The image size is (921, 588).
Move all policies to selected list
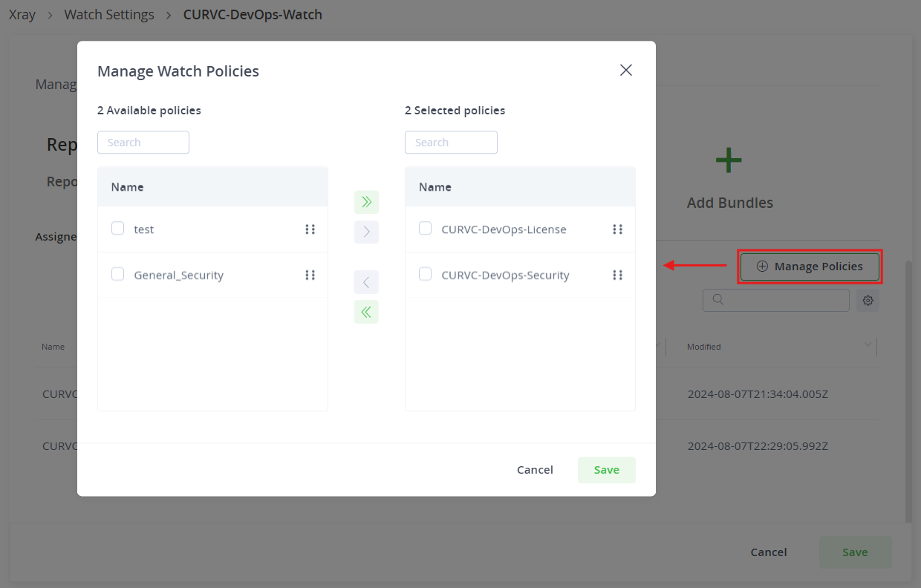pyautogui.click(x=366, y=202)
